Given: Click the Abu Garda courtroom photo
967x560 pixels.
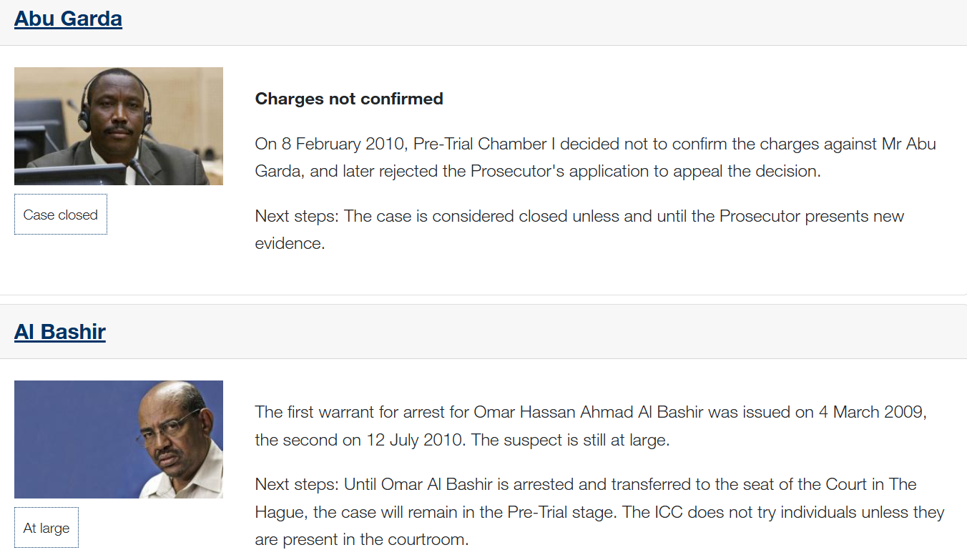Looking at the screenshot, I should (x=119, y=126).
